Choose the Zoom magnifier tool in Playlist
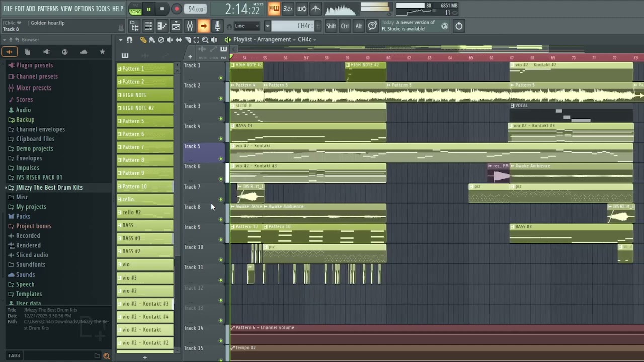The width and height of the screenshot is (644, 362). coord(205,40)
